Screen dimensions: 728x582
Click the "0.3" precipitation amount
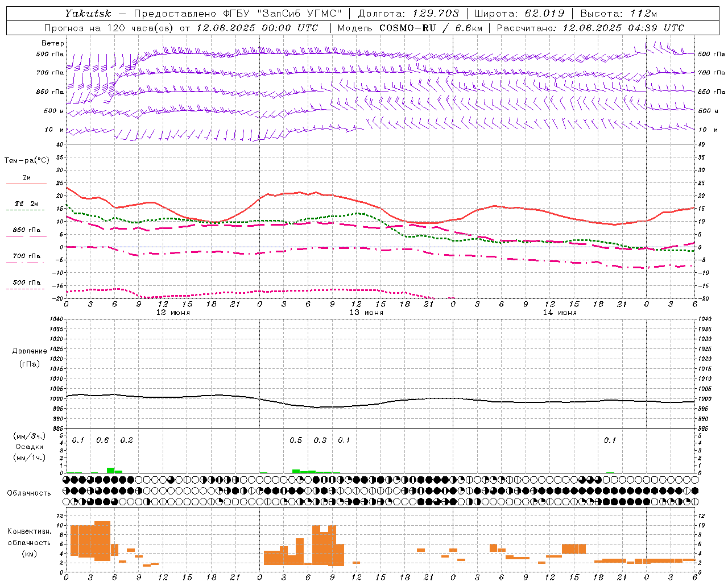[320, 440]
